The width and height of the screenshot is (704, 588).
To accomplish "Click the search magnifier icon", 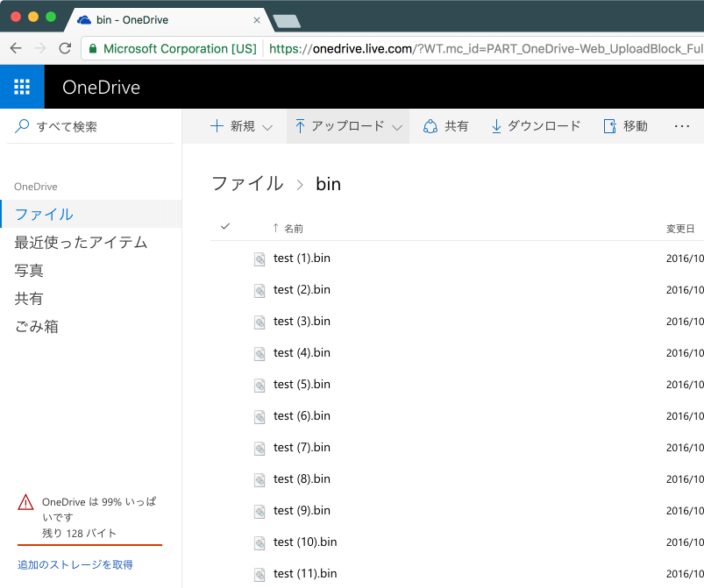I will point(23,127).
